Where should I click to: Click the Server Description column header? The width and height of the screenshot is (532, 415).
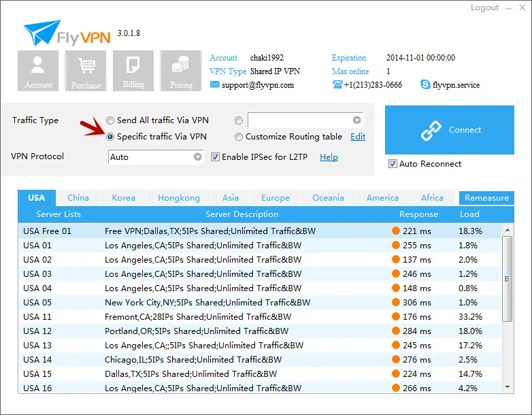[242, 214]
